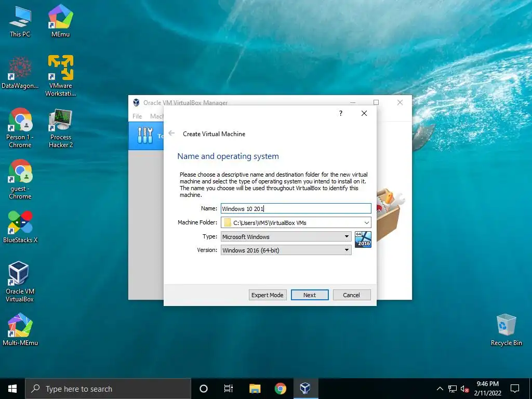Open the Version dropdown Windows 2016
The height and width of the screenshot is (399, 532).
(x=286, y=250)
